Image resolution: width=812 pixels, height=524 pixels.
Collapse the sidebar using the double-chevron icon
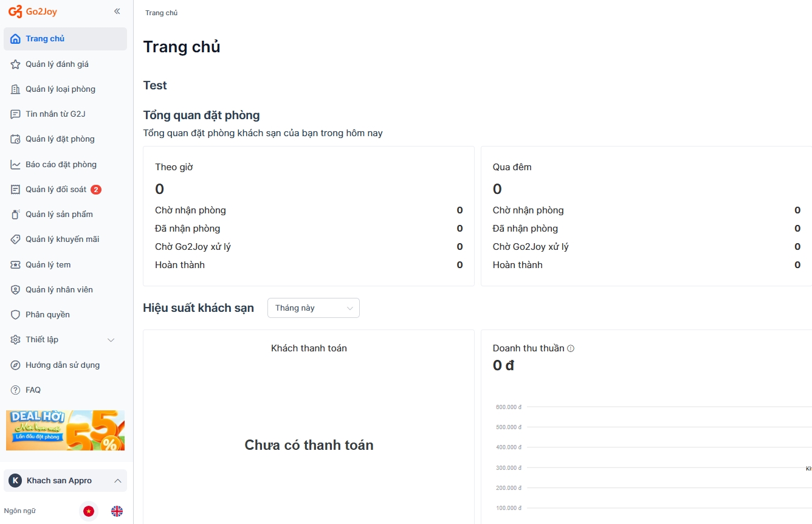click(117, 12)
